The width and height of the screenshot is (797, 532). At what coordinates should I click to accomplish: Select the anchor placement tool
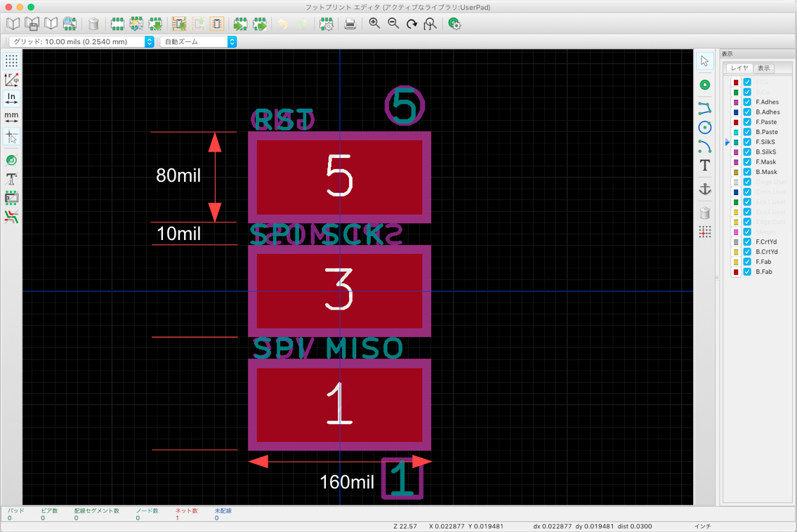coord(704,189)
